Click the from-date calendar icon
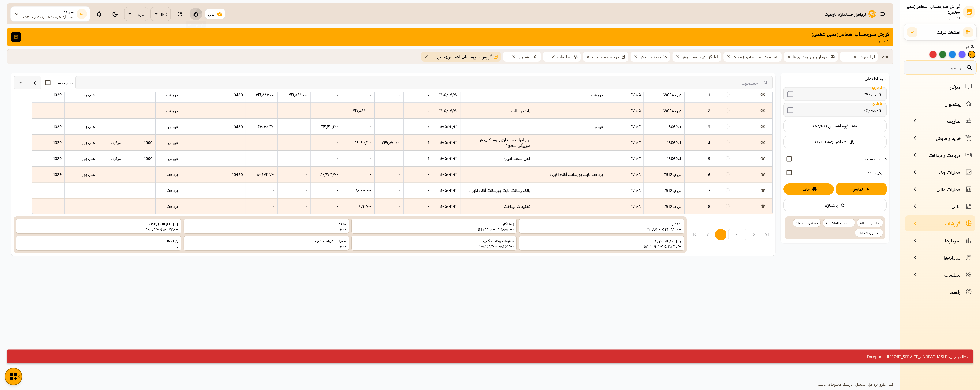The width and height of the screenshot is (980, 390). point(790,94)
